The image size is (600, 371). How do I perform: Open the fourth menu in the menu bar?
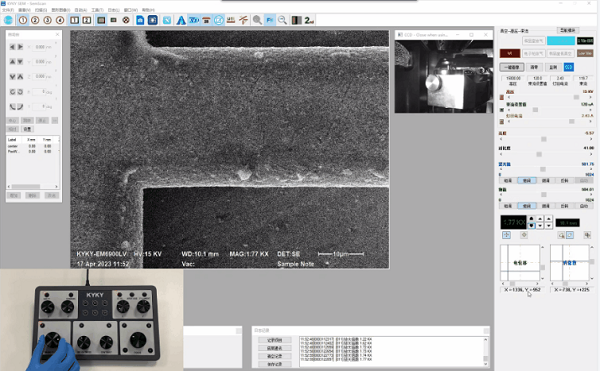[x=60, y=10]
